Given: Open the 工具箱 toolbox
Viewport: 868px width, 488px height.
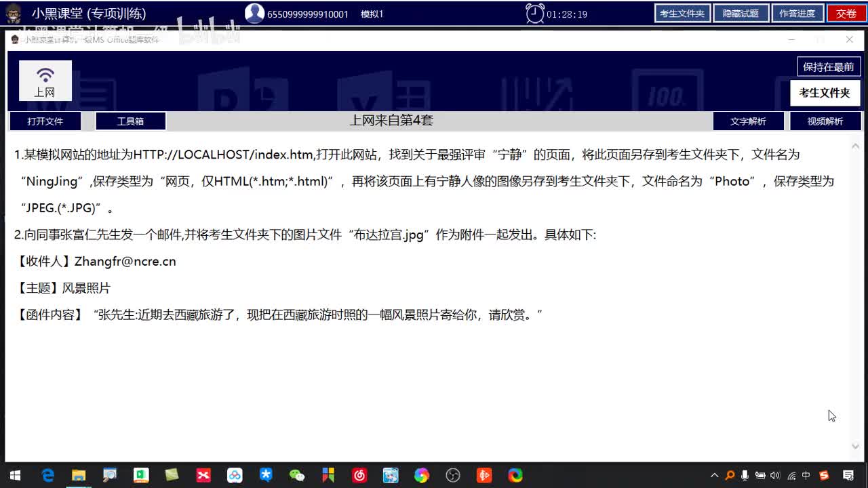Looking at the screenshot, I should click(x=131, y=121).
